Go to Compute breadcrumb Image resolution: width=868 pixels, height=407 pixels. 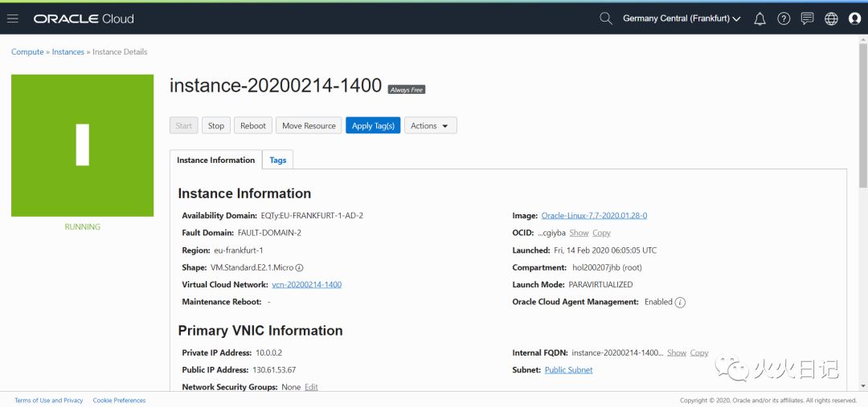(27, 52)
